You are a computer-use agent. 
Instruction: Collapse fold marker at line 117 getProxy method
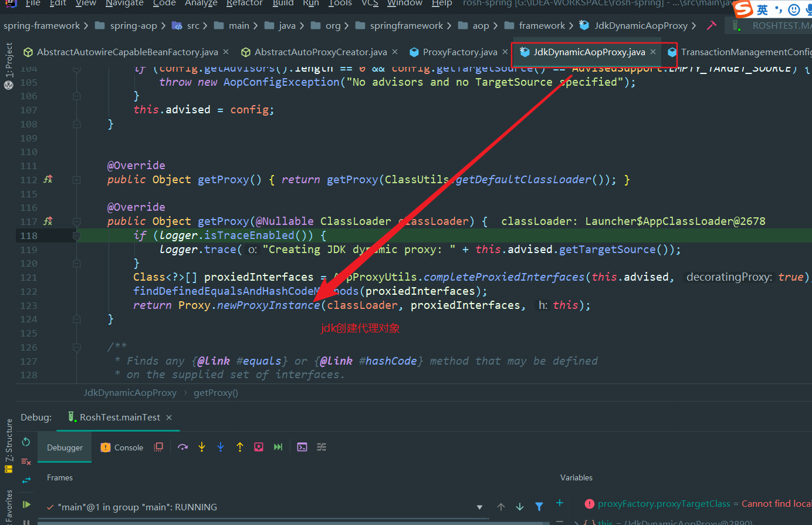coord(76,221)
